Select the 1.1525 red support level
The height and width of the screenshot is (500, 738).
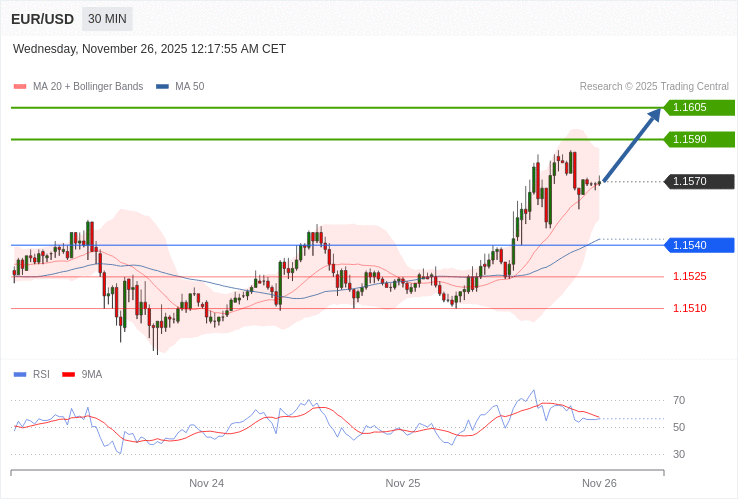coord(689,277)
